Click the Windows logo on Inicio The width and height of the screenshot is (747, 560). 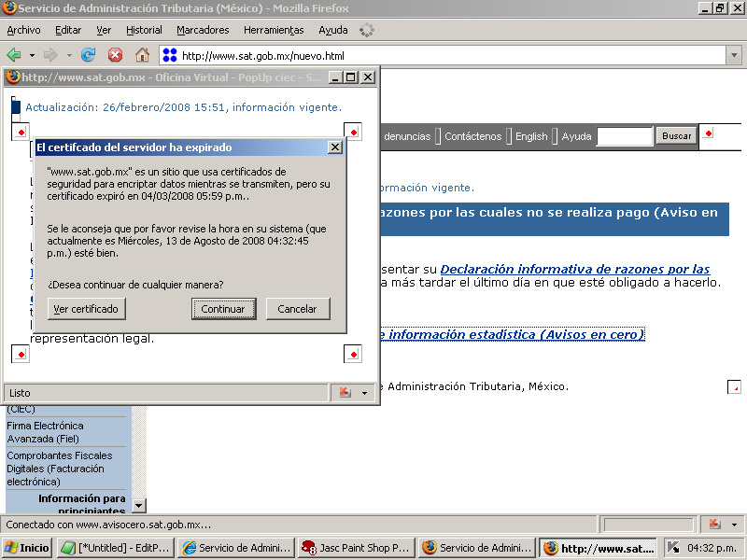[x=10, y=548]
